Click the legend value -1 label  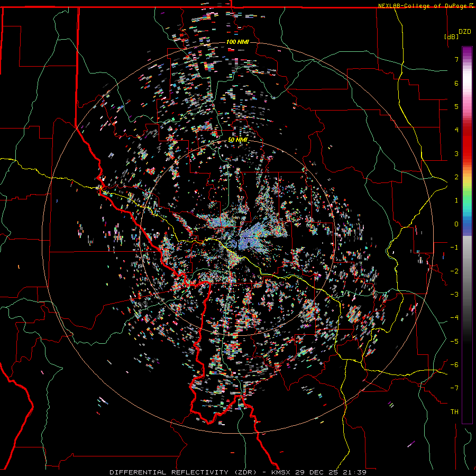454,248
